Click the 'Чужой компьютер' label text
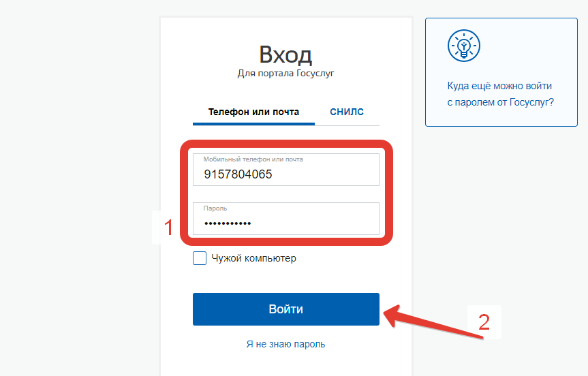 (253, 258)
